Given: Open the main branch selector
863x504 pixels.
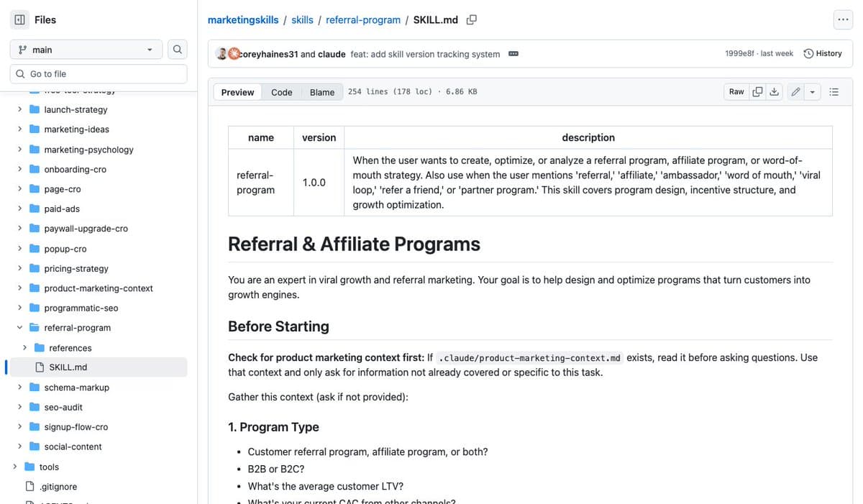Looking at the screenshot, I should tap(85, 49).
